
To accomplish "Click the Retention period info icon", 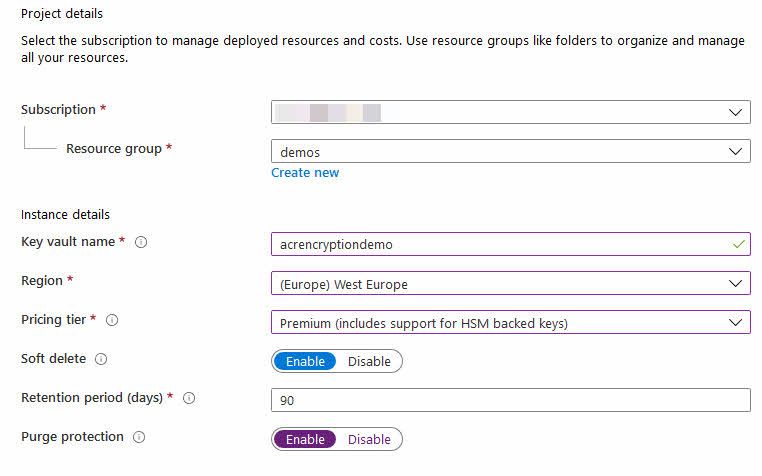I will (x=189, y=398).
